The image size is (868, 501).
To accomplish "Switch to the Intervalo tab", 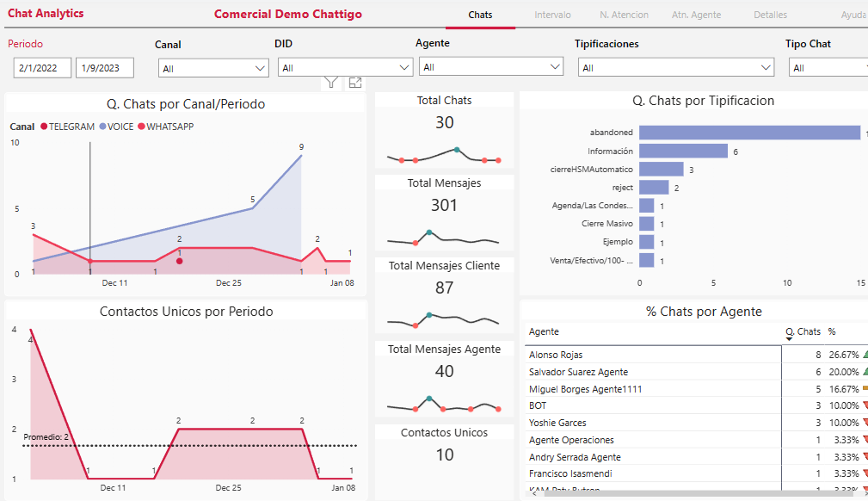I will tap(552, 15).
